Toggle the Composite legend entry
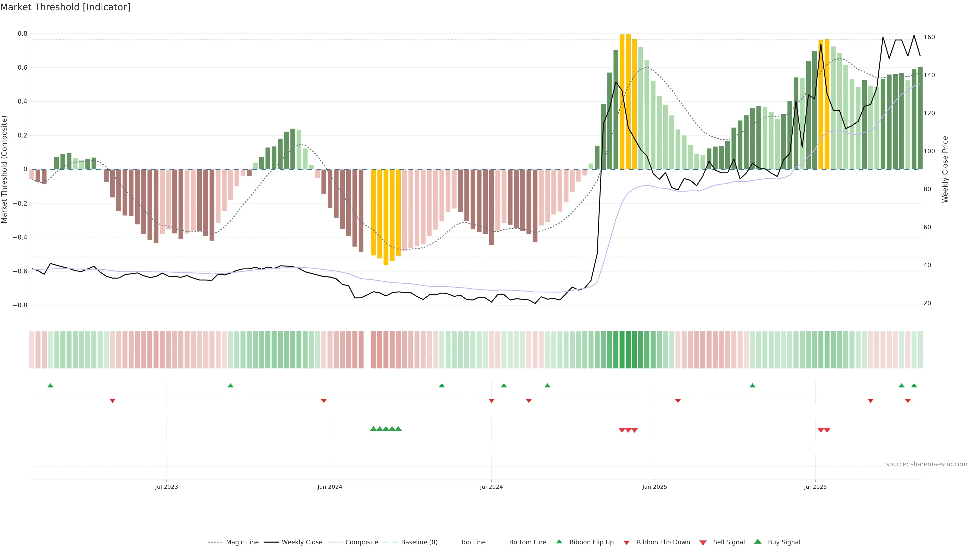This screenshot has height=551, width=980. point(361,542)
